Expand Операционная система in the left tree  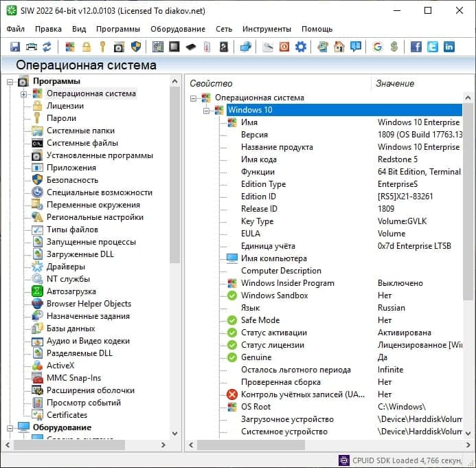[23, 94]
